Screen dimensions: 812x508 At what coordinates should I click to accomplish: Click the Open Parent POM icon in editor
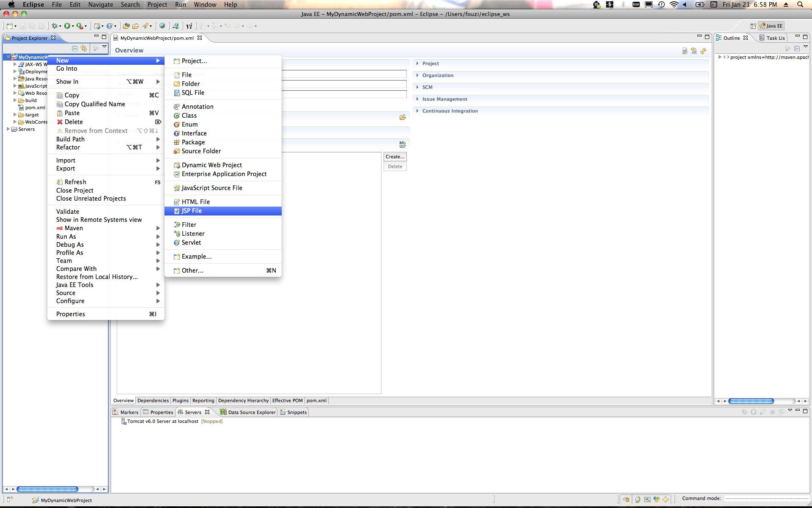(x=694, y=51)
